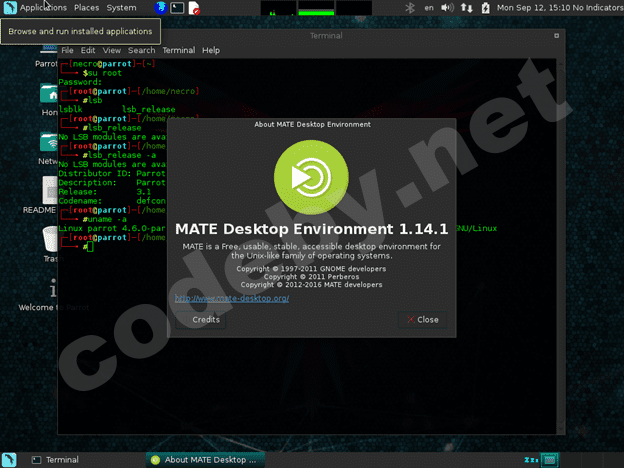Open the Places menu
Image resolution: width=624 pixels, height=468 pixels.
coord(86,7)
